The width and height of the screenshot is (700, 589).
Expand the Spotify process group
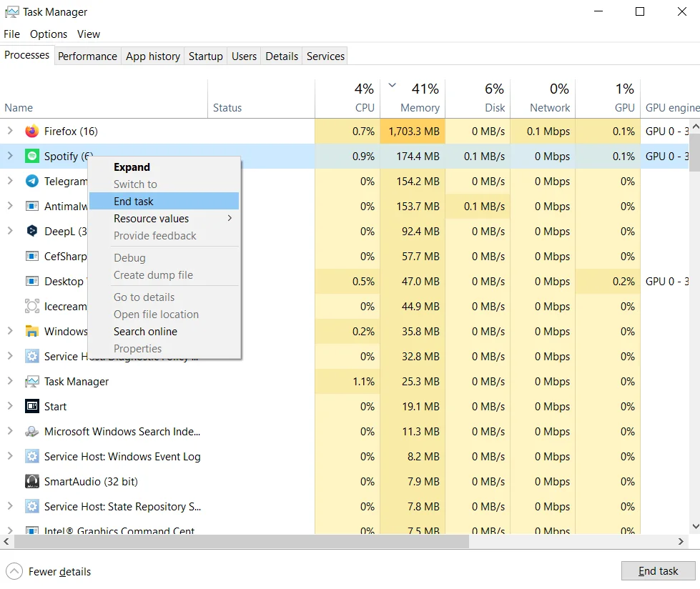[10, 156]
